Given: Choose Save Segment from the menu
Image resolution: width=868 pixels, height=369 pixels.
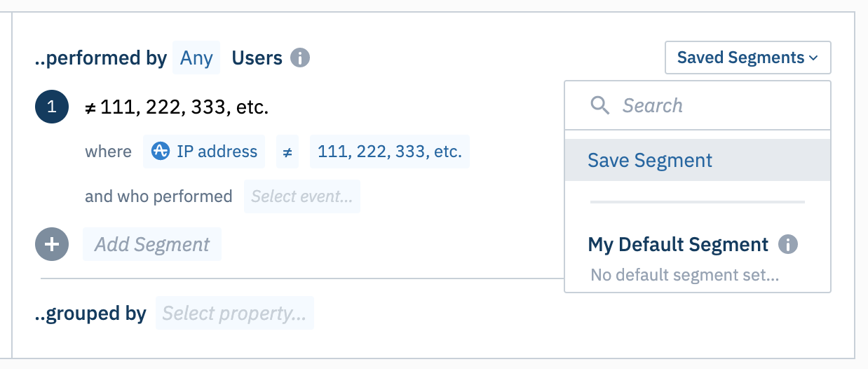Looking at the screenshot, I should [x=650, y=160].
